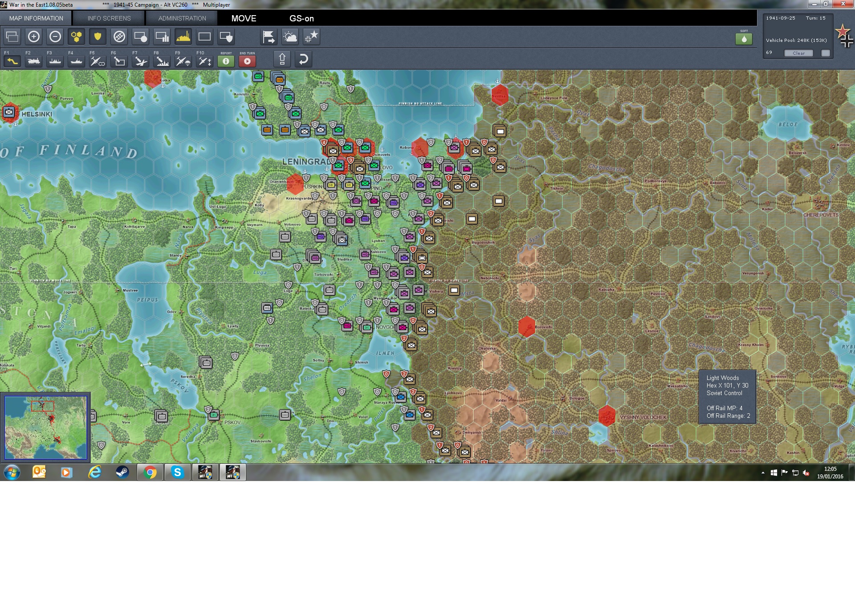855x616 pixels.
Task: Toggle the plain rectangle unit display icon
Action: pos(205,37)
